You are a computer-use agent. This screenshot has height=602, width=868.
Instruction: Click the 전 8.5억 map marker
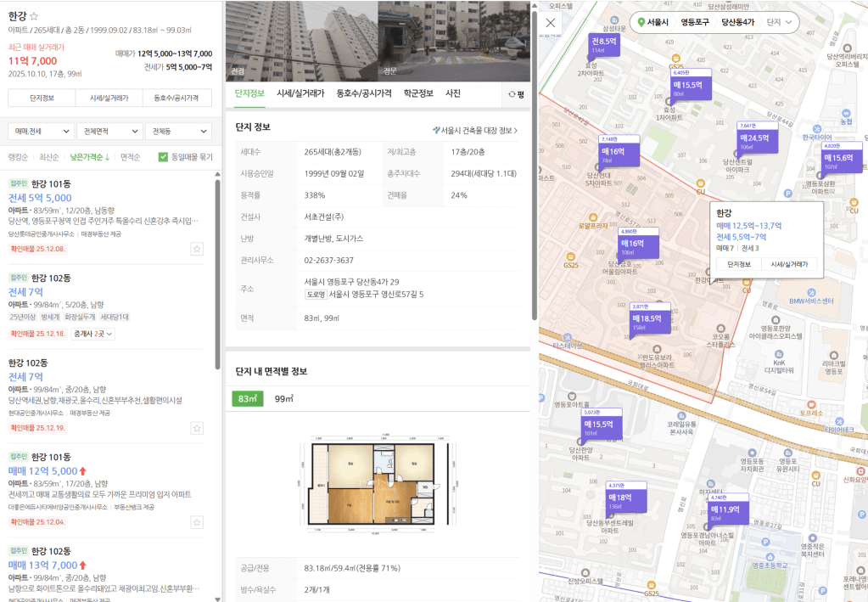604,42
